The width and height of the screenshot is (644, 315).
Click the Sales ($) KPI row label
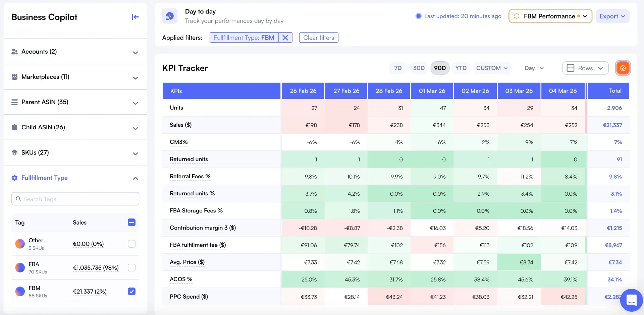(x=180, y=125)
